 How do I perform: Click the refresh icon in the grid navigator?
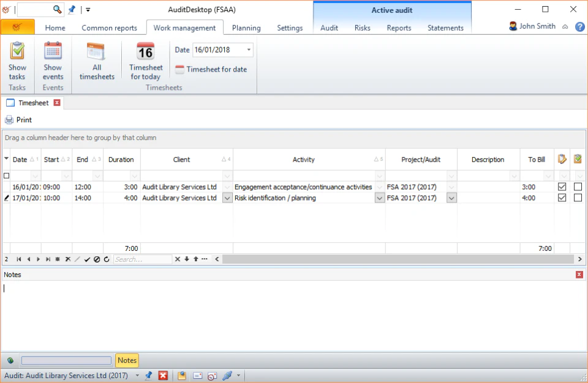click(106, 259)
